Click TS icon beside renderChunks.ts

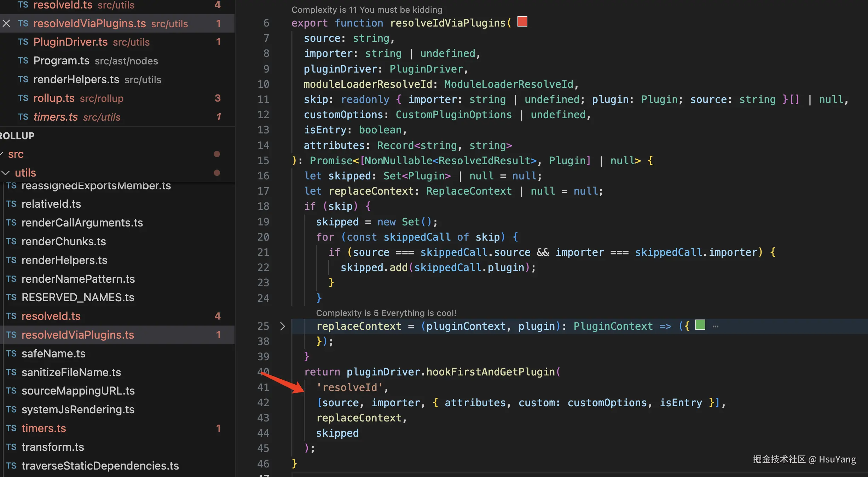(11, 241)
